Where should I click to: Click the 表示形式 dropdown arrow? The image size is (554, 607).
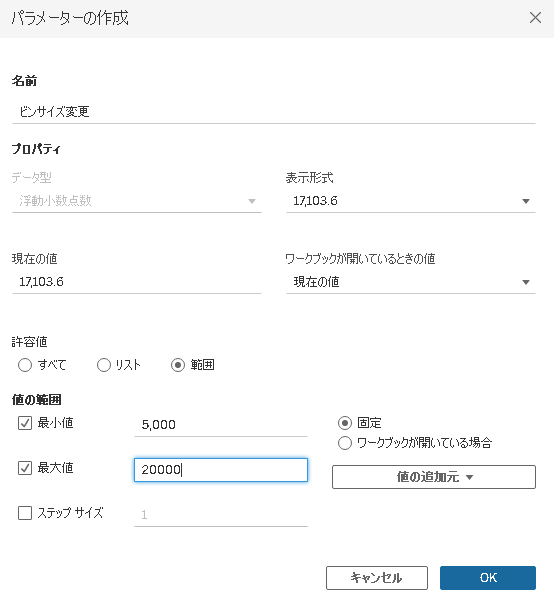526,201
